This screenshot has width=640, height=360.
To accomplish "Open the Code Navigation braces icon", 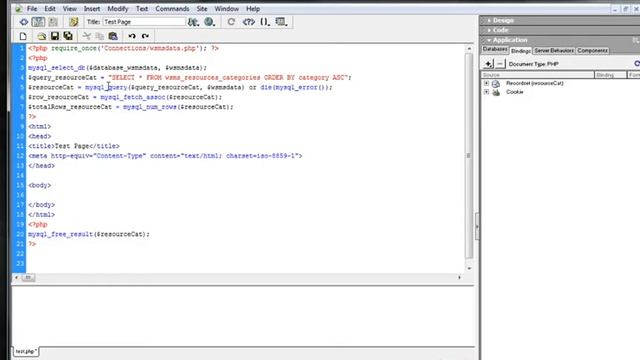I will pyautogui.click(x=265, y=22).
